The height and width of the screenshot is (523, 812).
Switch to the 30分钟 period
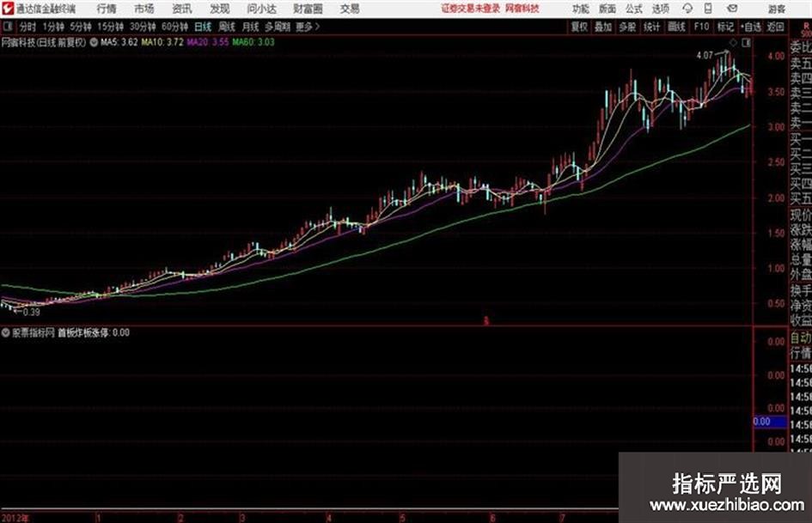pos(143,27)
